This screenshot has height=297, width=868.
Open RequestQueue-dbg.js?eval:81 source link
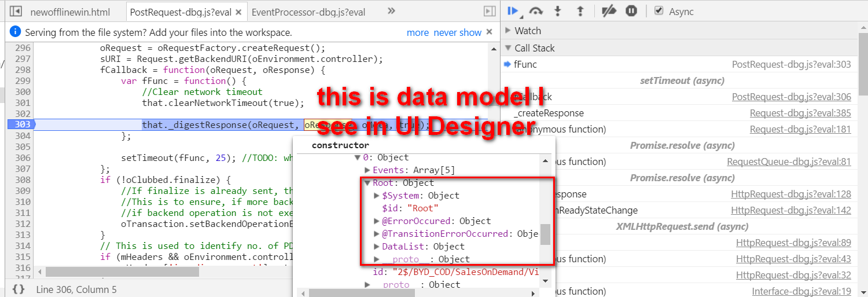[x=789, y=162]
